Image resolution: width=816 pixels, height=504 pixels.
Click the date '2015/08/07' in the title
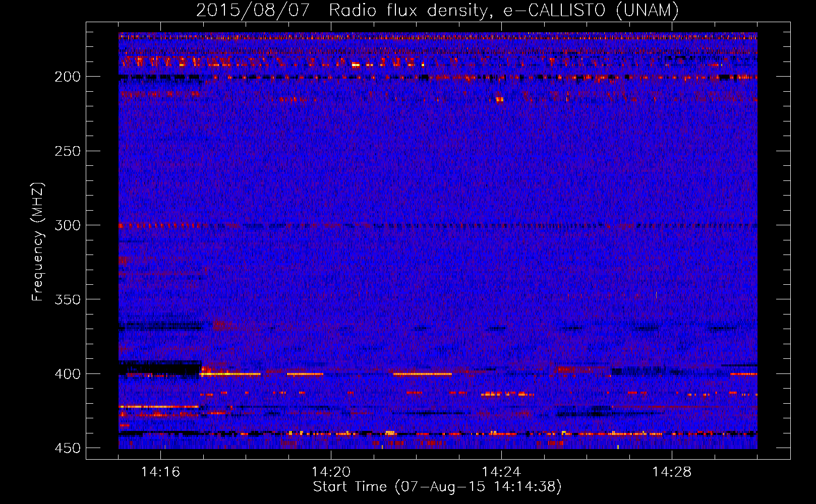(x=253, y=11)
